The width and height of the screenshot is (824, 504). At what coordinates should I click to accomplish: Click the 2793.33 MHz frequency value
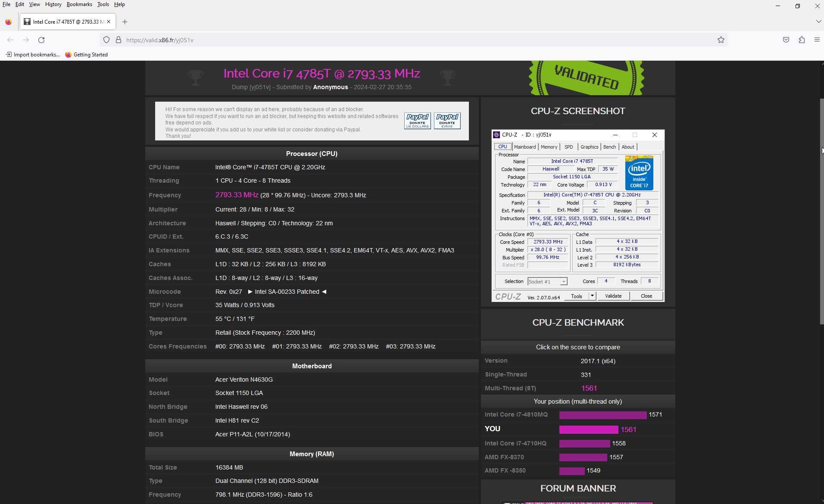(237, 195)
